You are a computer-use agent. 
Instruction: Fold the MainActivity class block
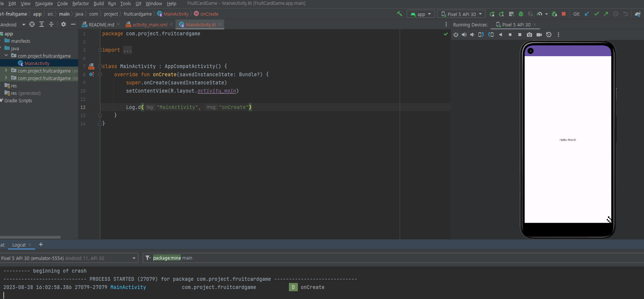tap(100, 67)
